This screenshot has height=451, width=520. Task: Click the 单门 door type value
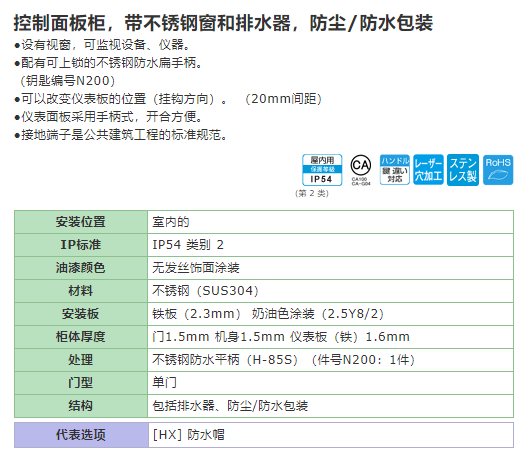coord(164,383)
